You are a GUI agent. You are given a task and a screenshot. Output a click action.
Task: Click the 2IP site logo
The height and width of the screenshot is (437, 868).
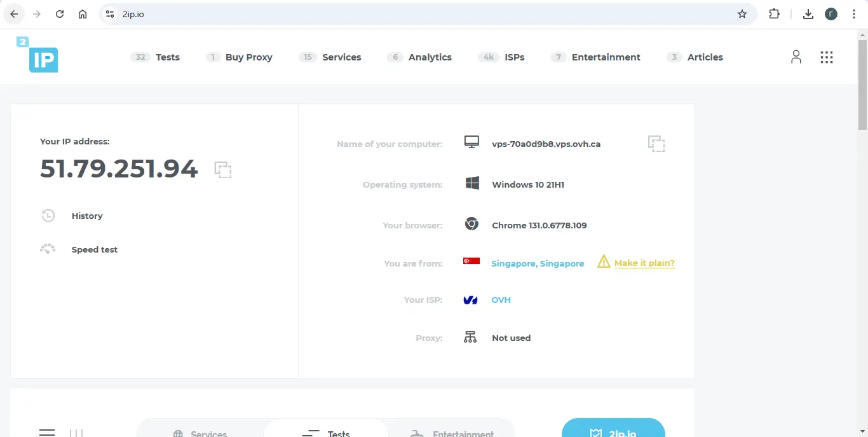tap(37, 55)
